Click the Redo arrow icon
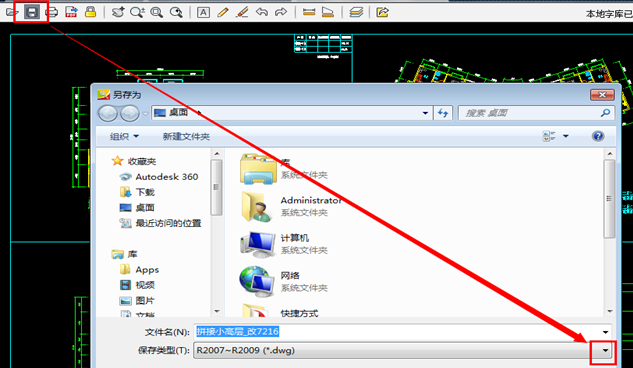 [281, 12]
